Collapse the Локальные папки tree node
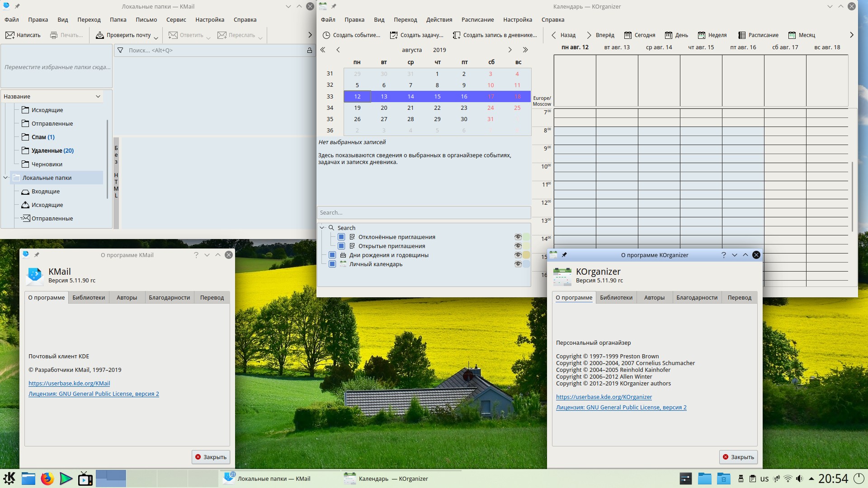 click(6, 178)
